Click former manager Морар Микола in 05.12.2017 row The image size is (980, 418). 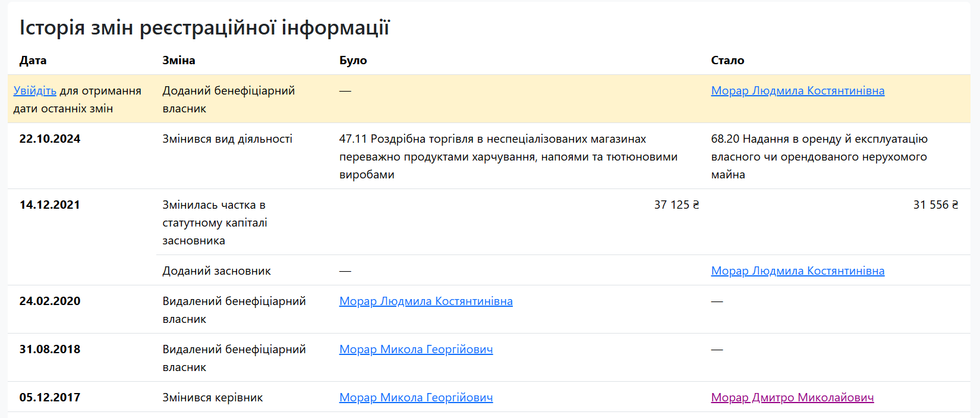pos(415,398)
